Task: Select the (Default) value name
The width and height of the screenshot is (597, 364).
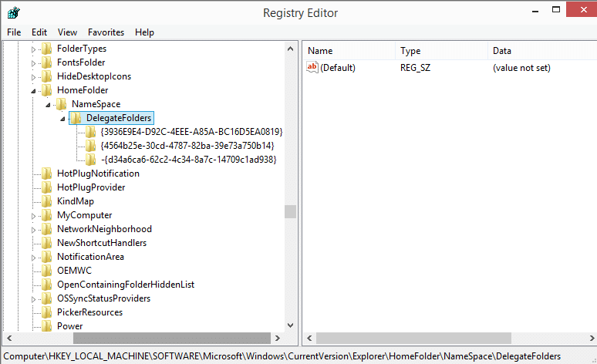Action: coord(338,68)
